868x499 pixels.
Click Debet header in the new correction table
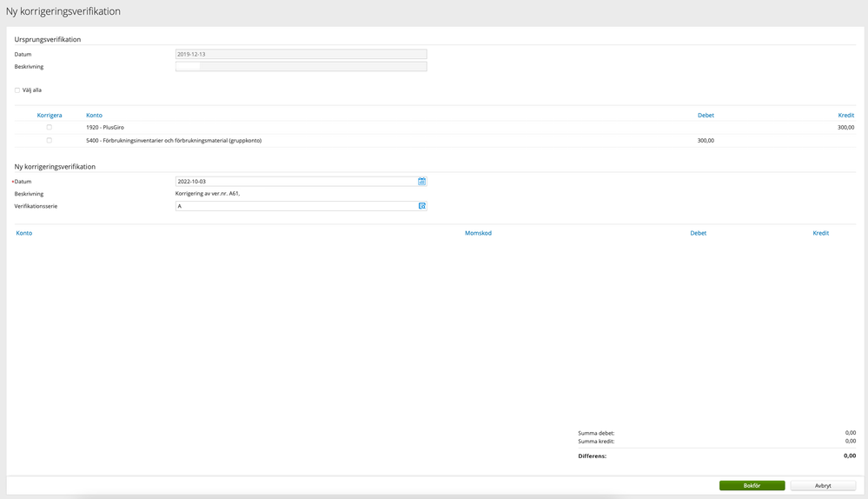click(698, 233)
